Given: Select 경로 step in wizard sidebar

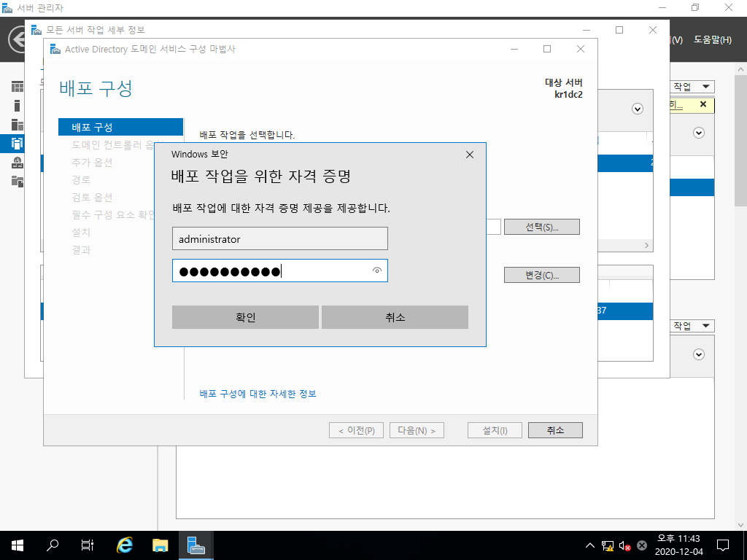Looking at the screenshot, I should click(x=81, y=180).
